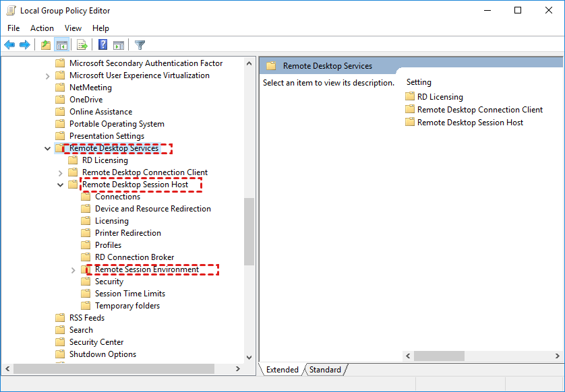The width and height of the screenshot is (565, 392).
Task: Open RD Licensing in the right pane list
Action: click(x=440, y=97)
